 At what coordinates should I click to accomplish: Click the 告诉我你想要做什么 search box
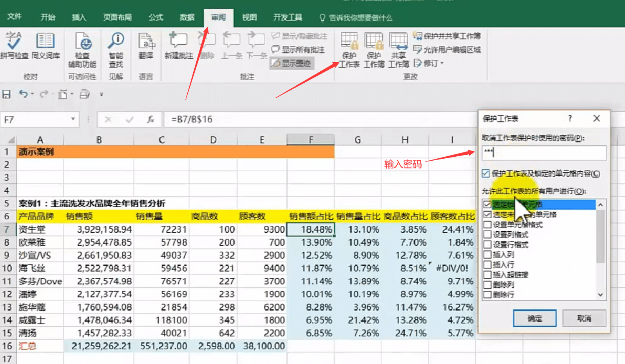coord(356,18)
